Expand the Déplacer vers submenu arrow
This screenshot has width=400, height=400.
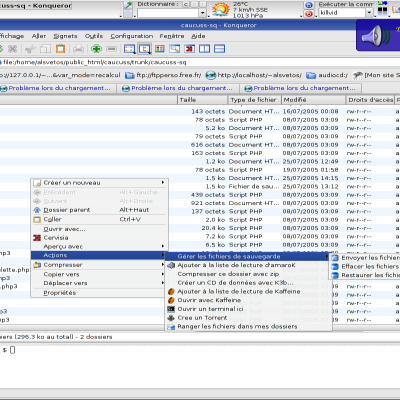pos(163,283)
